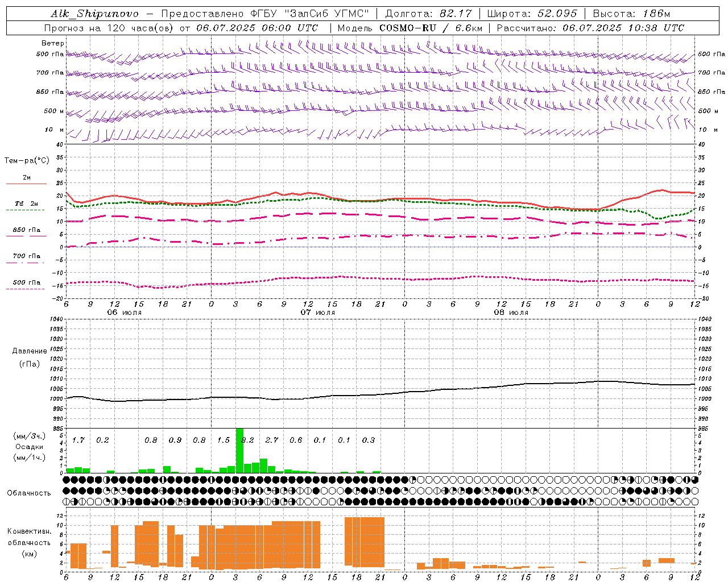Click the 07 июля date label
This screenshot has height=582, width=728.
(x=318, y=313)
